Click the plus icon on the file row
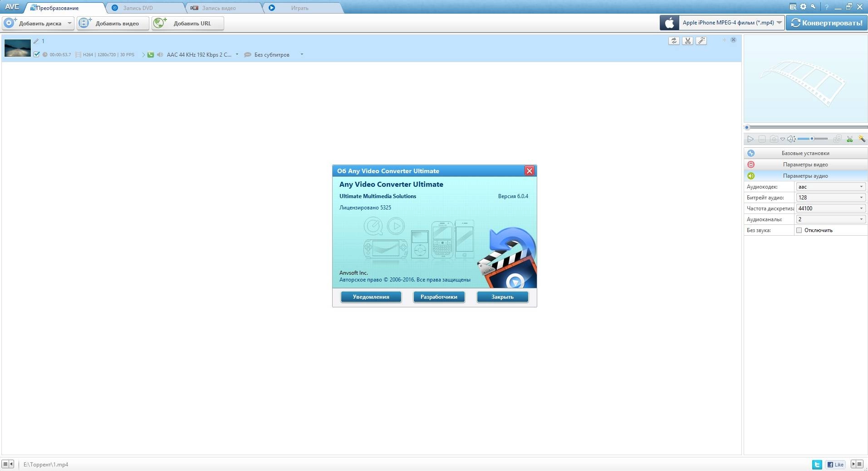This screenshot has width=868, height=471. coord(724,40)
